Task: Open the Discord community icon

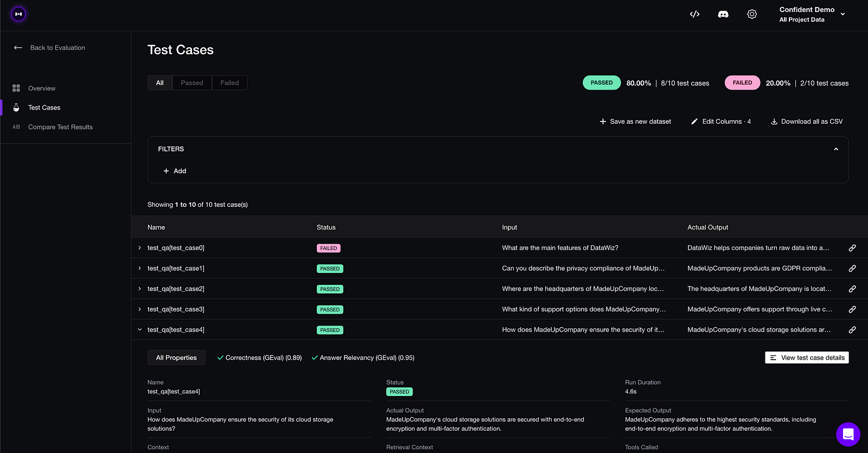Action: [723, 14]
